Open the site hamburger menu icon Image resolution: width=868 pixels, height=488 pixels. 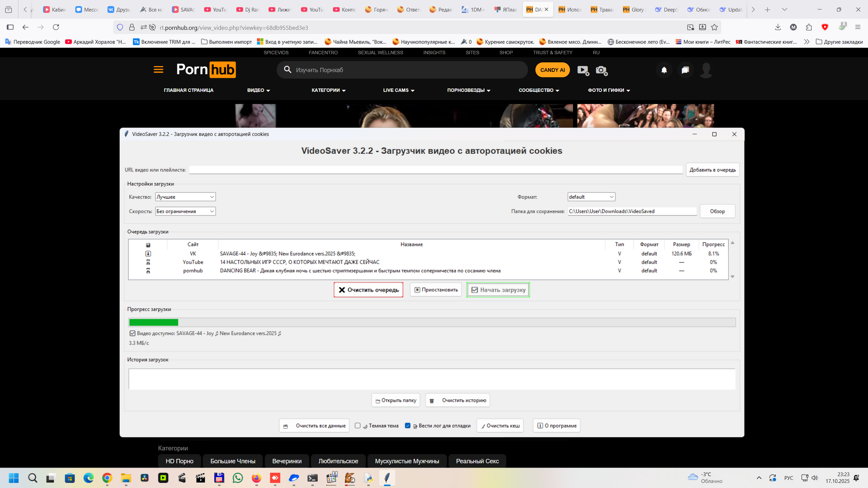[x=159, y=70]
